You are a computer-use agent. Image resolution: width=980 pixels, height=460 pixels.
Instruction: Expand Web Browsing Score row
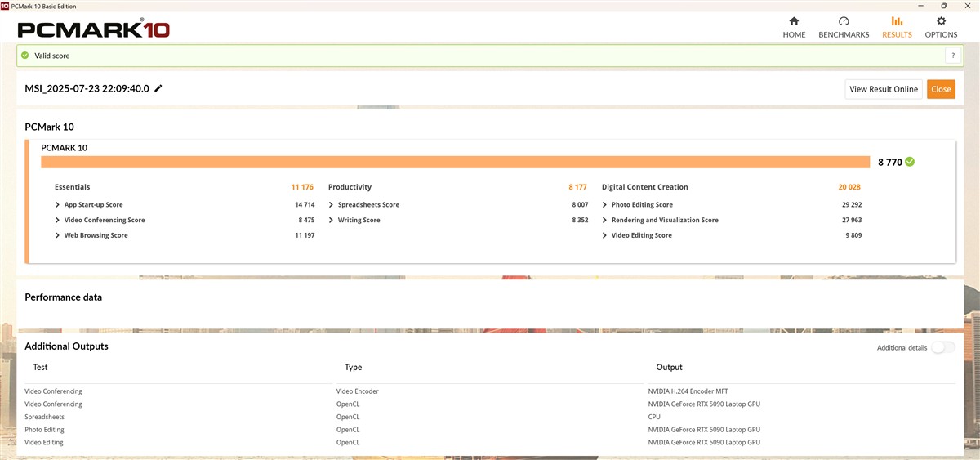coord(57,236)
